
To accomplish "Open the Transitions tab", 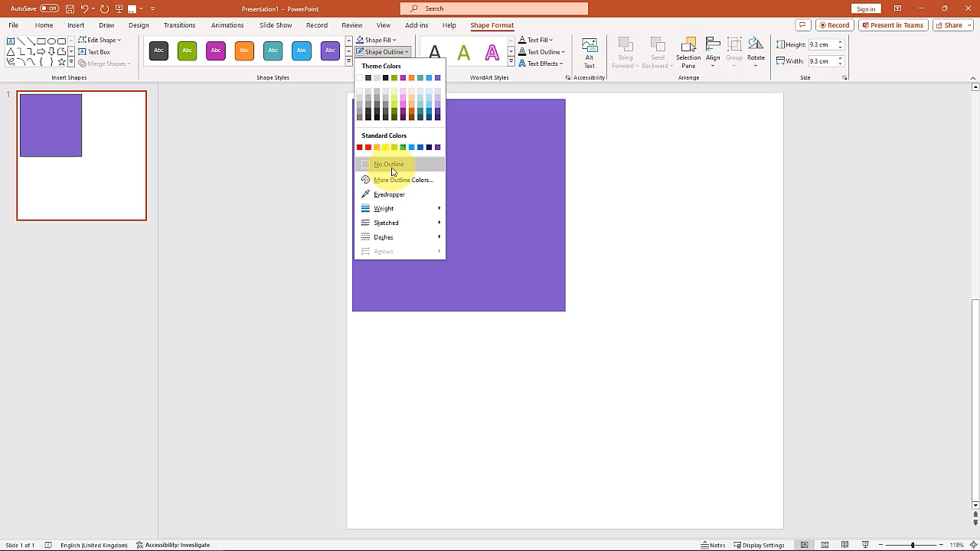I will click(179, 25).
